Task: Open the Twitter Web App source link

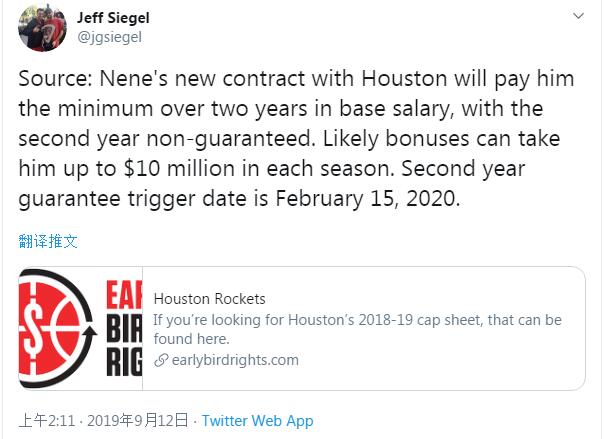Action: point(257,420)
